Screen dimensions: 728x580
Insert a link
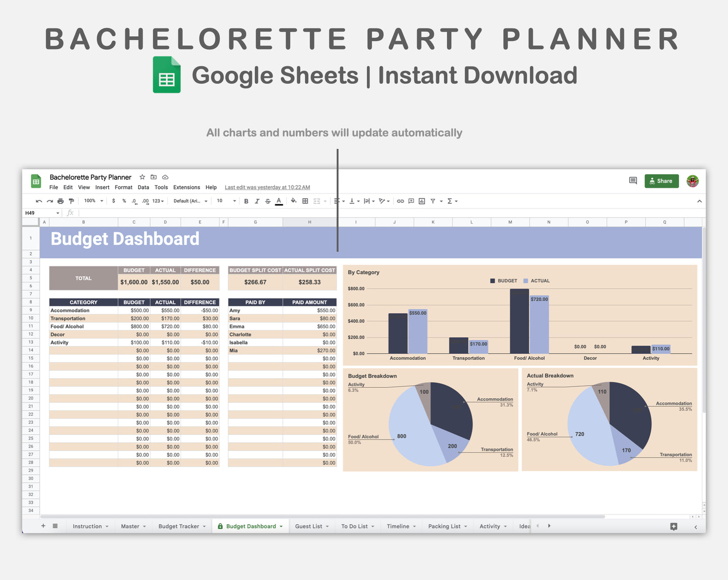coord(400,201)
